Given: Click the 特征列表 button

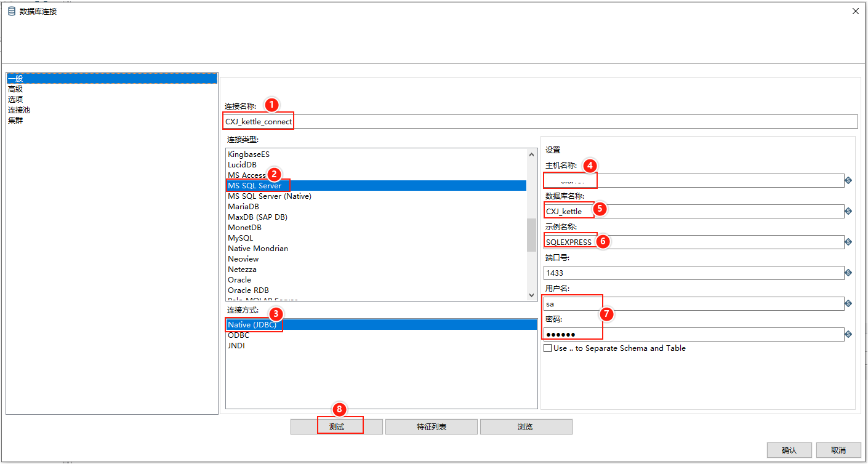Looking at the screenshot, I should point(431,426).
